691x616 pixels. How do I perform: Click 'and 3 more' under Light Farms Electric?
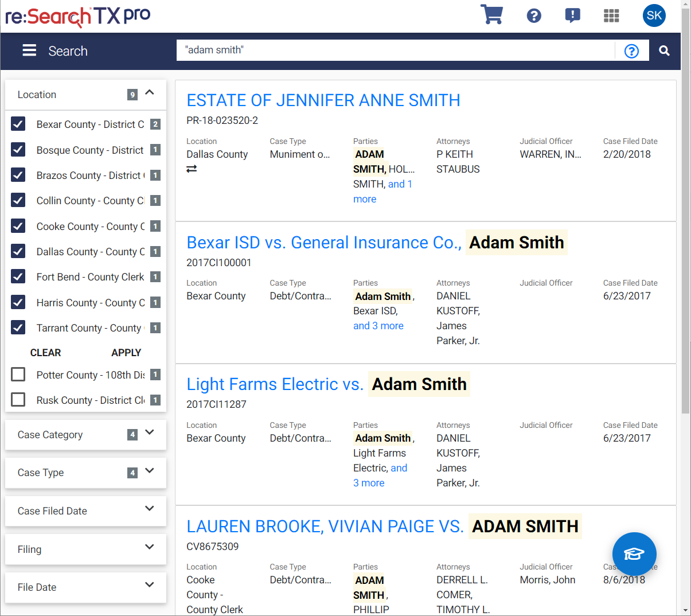[x=380, y=475]
